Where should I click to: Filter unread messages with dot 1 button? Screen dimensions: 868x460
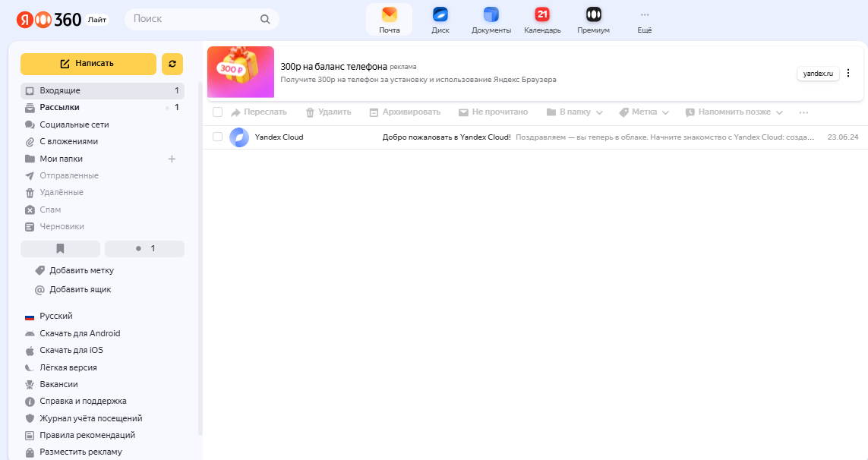tap(144, 248)
